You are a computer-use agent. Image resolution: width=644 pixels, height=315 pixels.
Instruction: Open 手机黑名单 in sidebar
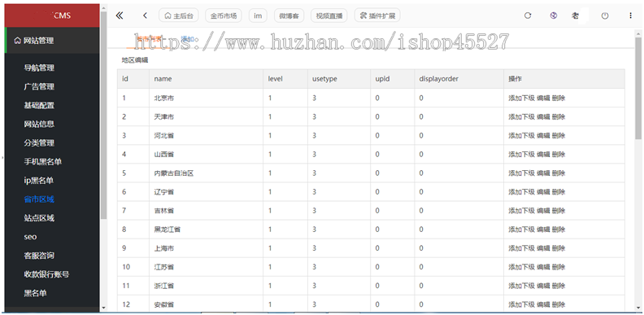43,162
